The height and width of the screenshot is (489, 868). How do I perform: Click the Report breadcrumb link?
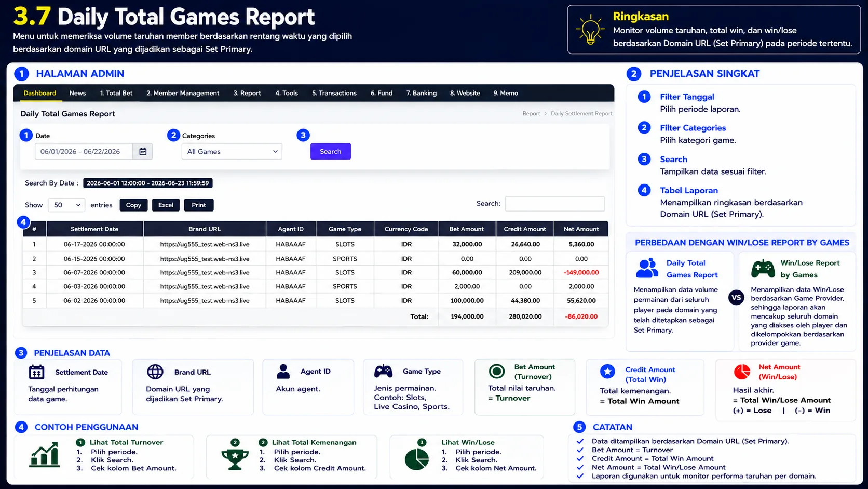[531, 113]
